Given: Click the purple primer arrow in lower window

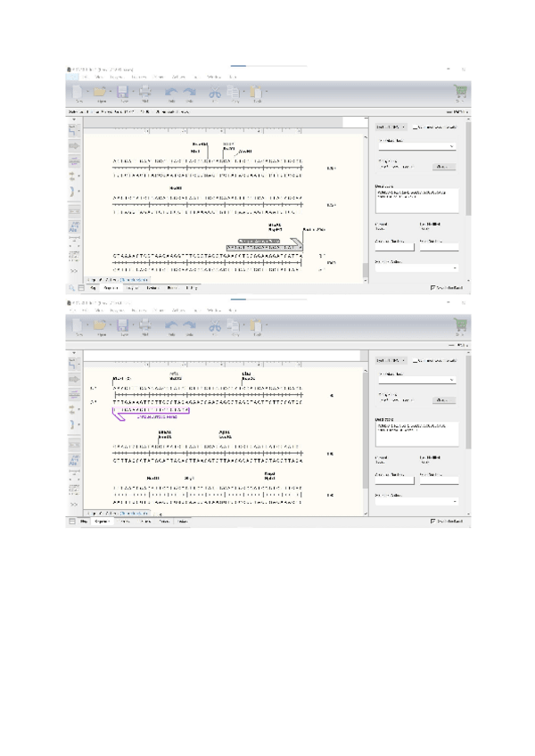Looking at the screenshot, I should coord(151,414).
